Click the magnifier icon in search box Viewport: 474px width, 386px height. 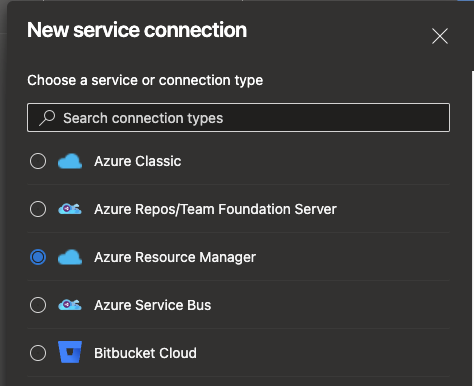(x=47, y=118)
